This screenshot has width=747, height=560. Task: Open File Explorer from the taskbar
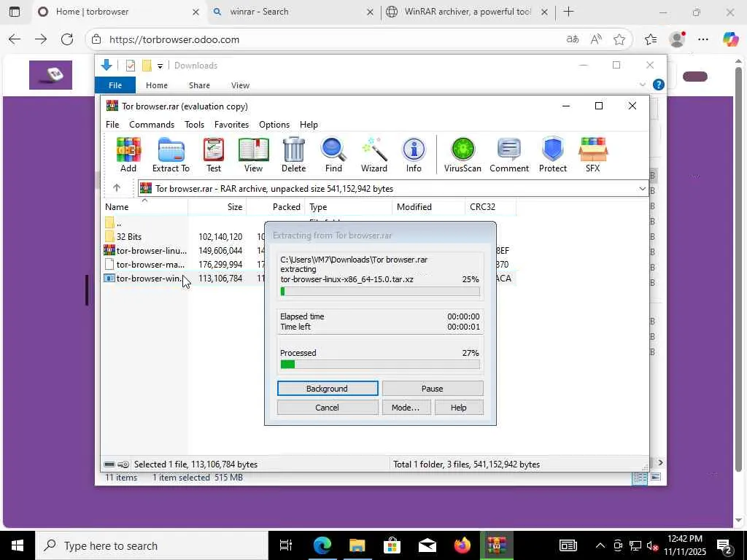(357, 545)
